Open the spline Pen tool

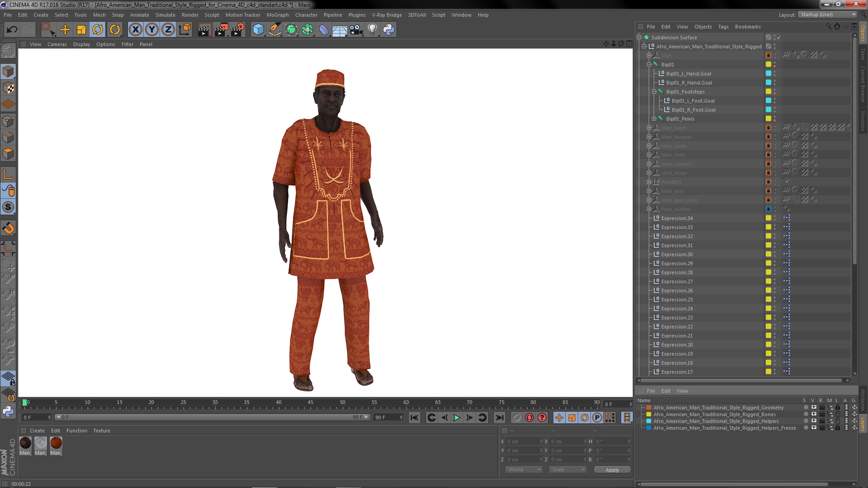pos(274,30)
